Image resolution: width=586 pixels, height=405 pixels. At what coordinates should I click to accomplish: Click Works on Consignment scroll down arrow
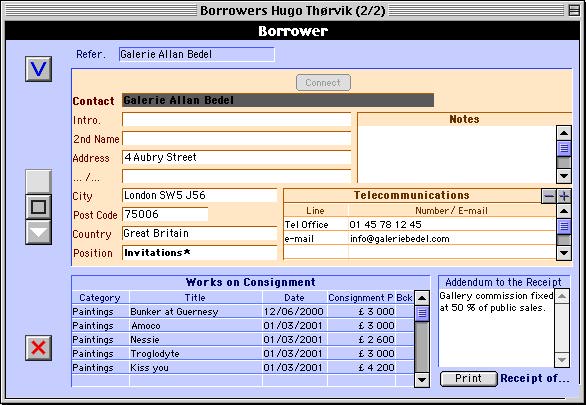(422, 380)
